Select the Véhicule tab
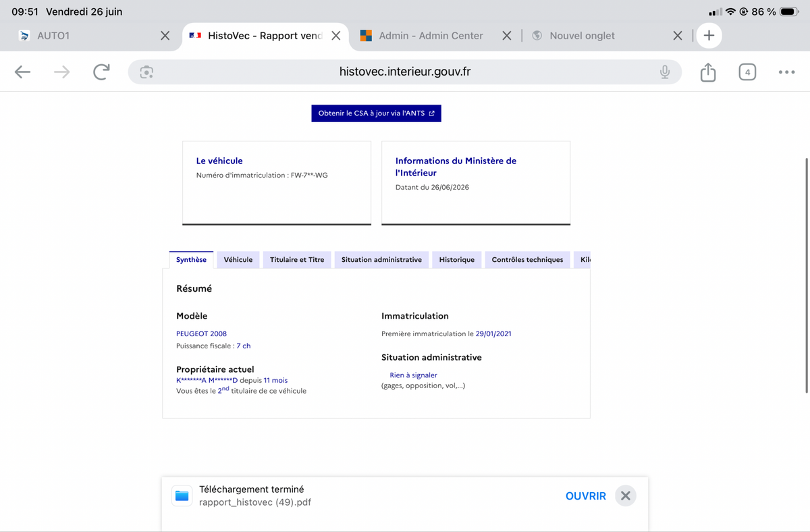810x532 pixels. click(x=238, y=260)
